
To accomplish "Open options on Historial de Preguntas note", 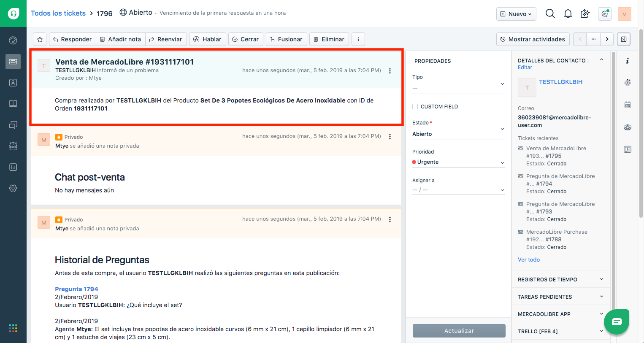I will tap(390, 219).
